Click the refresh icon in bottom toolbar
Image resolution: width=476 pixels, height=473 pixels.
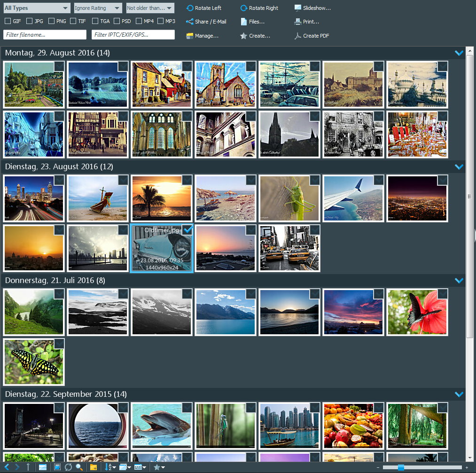(68, 467)
